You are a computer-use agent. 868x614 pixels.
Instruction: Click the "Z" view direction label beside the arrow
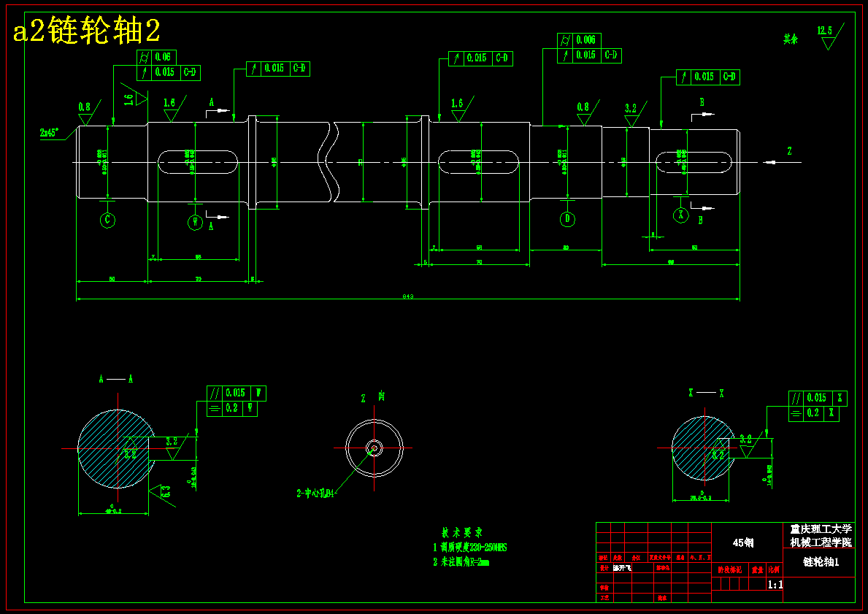click(x=789, y=151)
